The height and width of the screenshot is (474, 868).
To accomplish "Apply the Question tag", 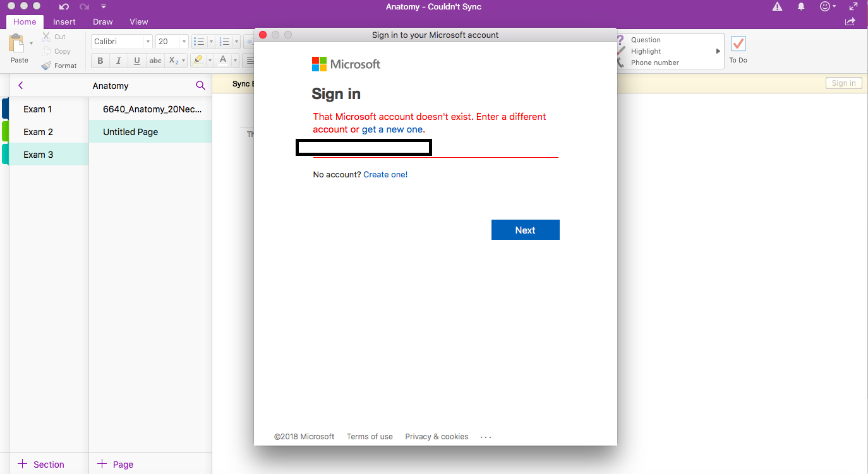I will pyautogui.click(x=646, y=40).
